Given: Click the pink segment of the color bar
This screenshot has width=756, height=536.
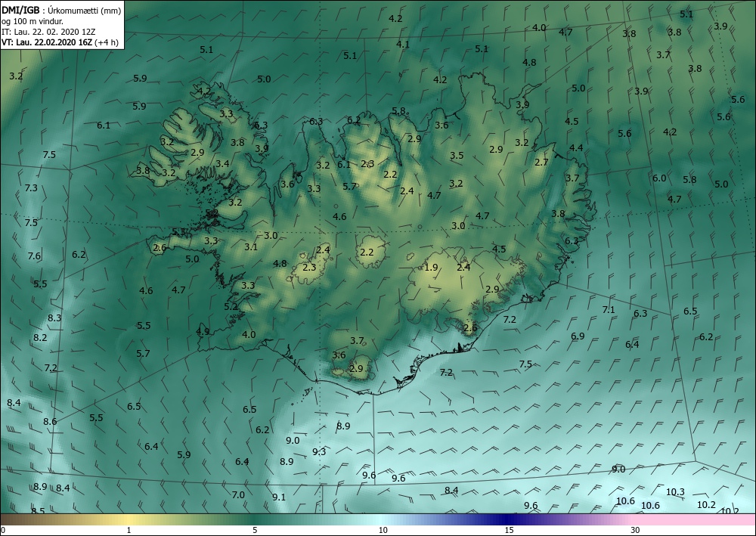Looking at the screenshot, I should pyautogui.click(x=694, y=519).
